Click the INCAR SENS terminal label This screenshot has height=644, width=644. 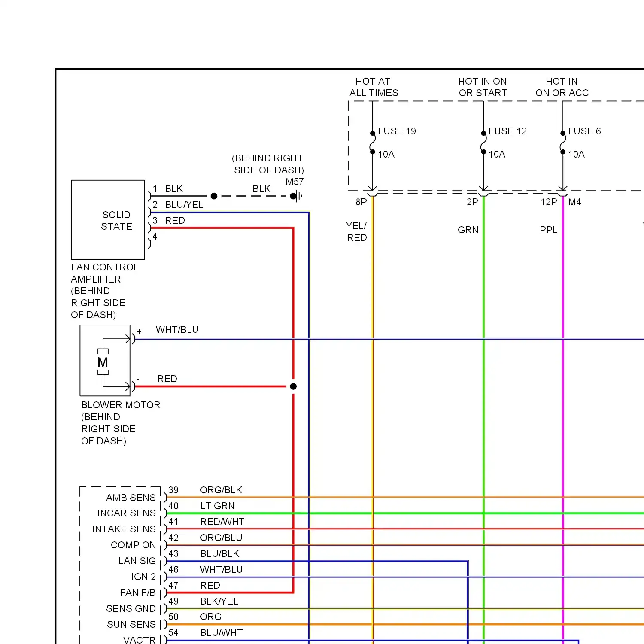click(127, 513)
